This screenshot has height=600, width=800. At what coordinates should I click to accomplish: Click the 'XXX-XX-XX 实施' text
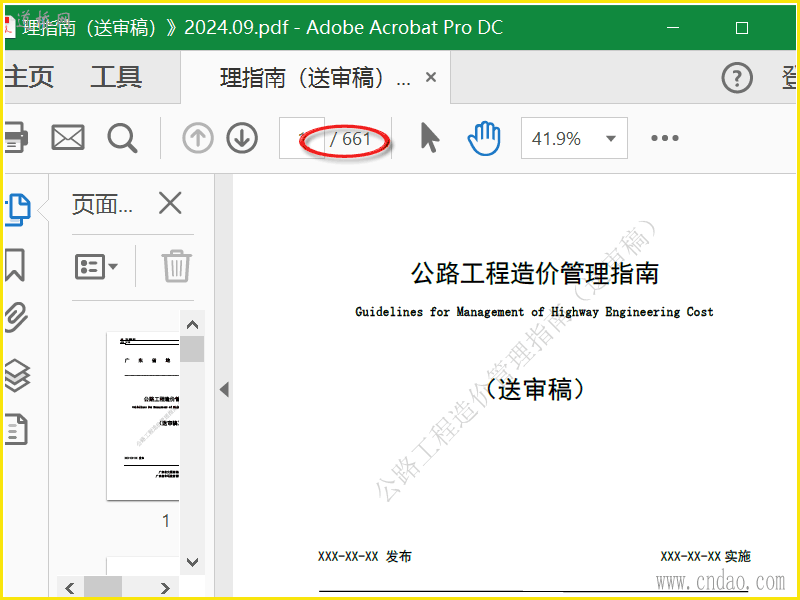(x=706, y=556)
